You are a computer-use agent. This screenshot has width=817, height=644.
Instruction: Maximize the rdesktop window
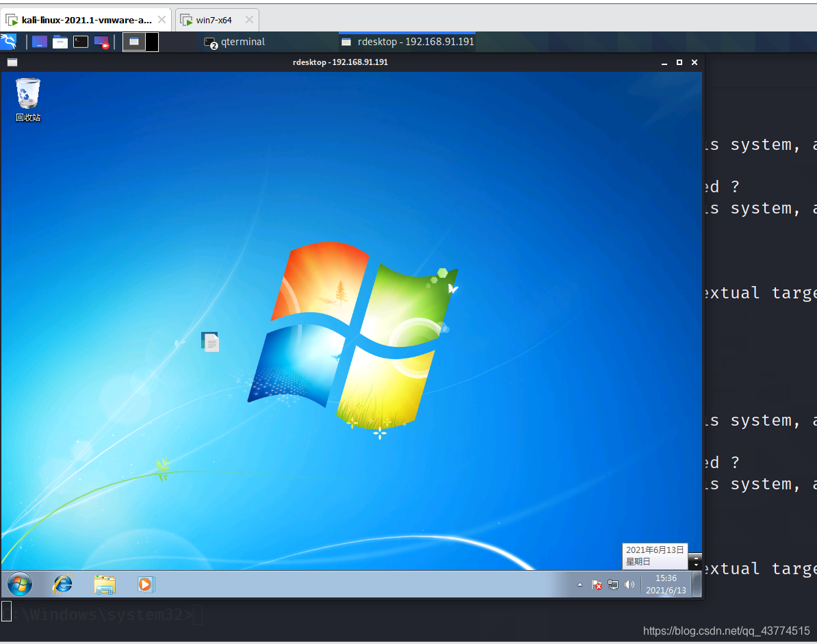pyautogui.click(x=679, y=62)
